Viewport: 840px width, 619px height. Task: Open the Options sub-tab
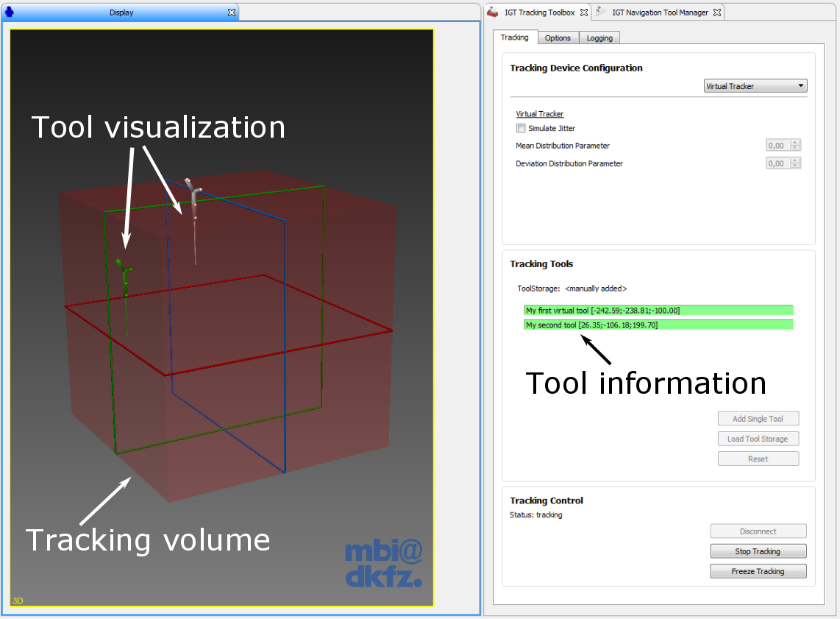[558, 38]
